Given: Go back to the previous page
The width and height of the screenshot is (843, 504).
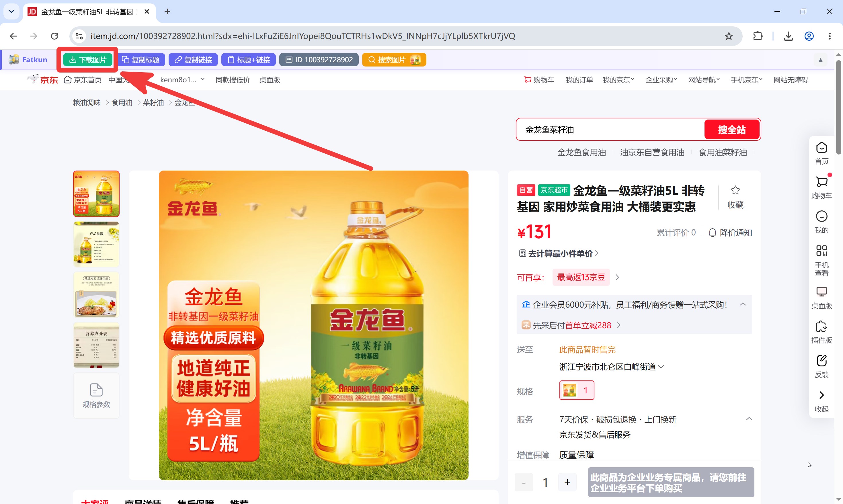Looking at the screenshot, I should [x=13, y=36].
